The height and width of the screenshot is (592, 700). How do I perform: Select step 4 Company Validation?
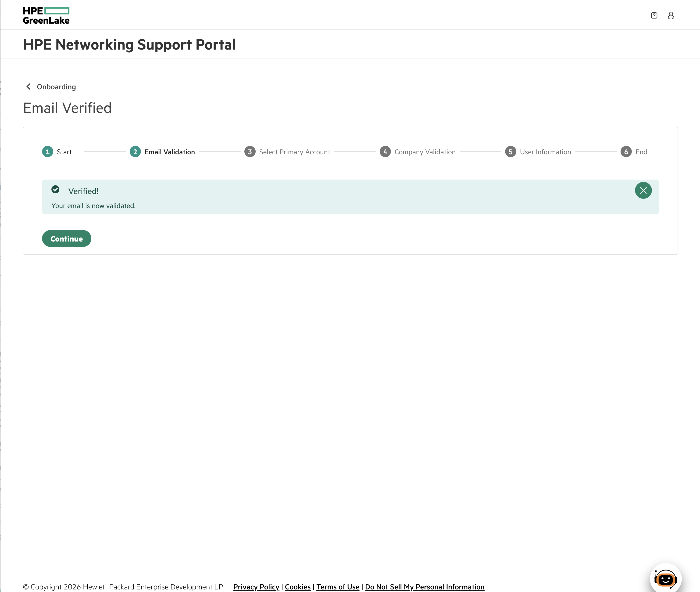418,152
